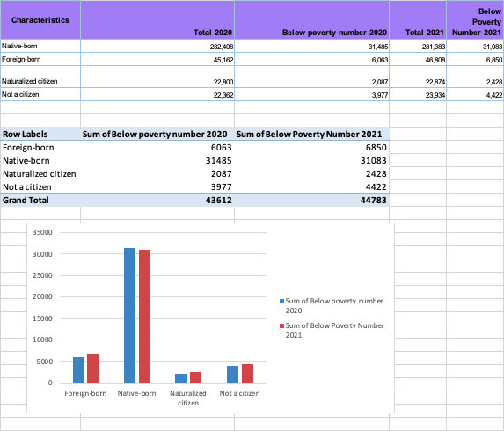Select the cell showing 2,428
504x431 pixels.
(475, 77)
